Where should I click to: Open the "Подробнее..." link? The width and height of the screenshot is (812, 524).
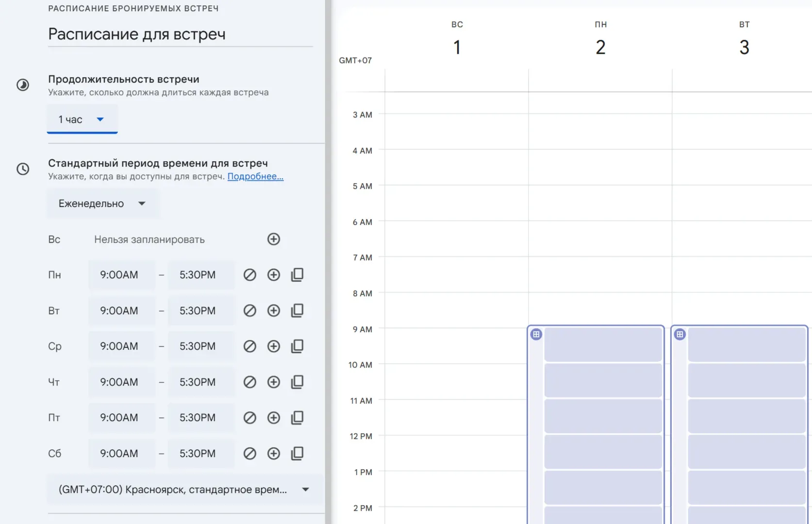click(255, 176)
